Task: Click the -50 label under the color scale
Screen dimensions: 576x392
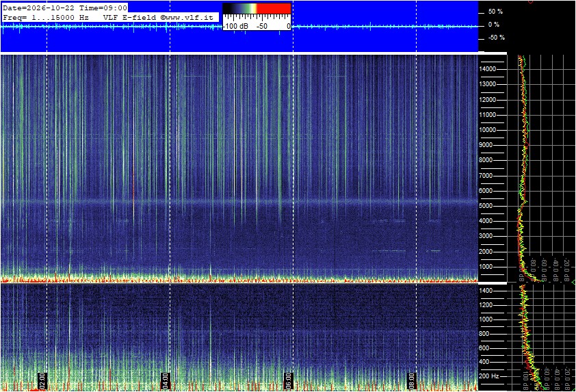Action: point(262,26)
